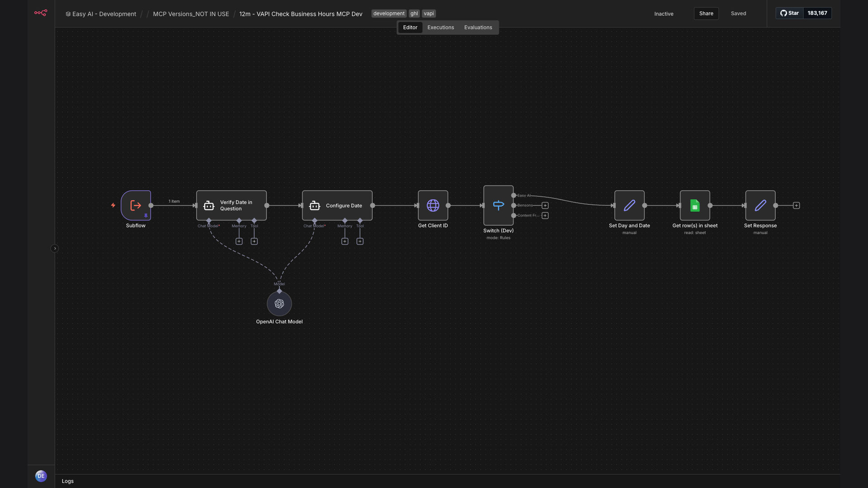Open the GitHub star count 183,167
The height and width of the screenshot is (488, 868).
coord(817,13)
